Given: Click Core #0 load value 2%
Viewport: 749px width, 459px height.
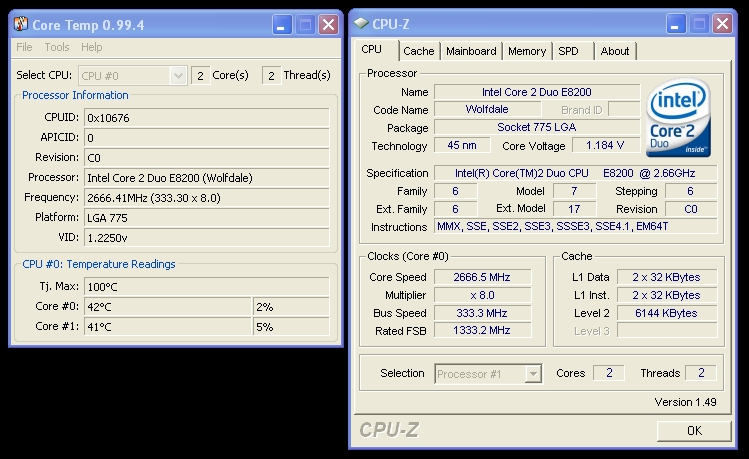Looking at the screenshot, I should [x=291, y=307].
